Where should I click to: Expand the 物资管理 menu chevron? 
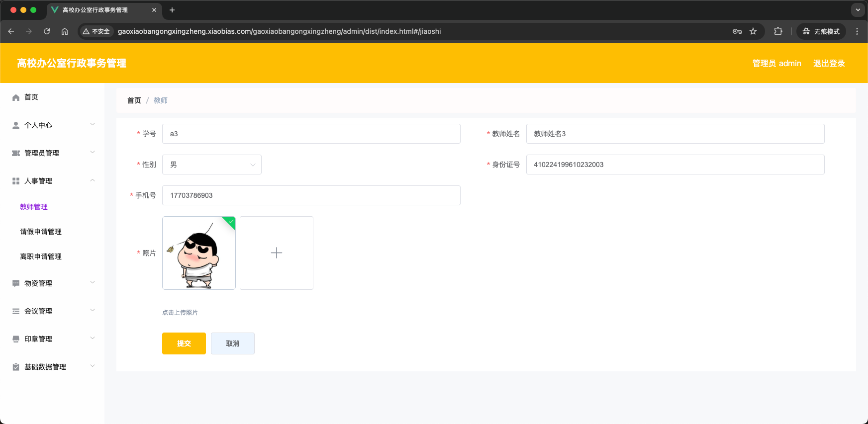coord(93,282)
